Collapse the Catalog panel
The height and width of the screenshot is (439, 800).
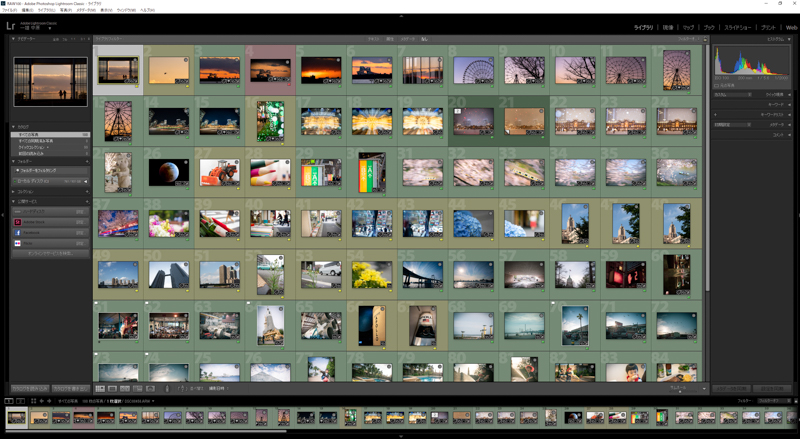point(13,127)
